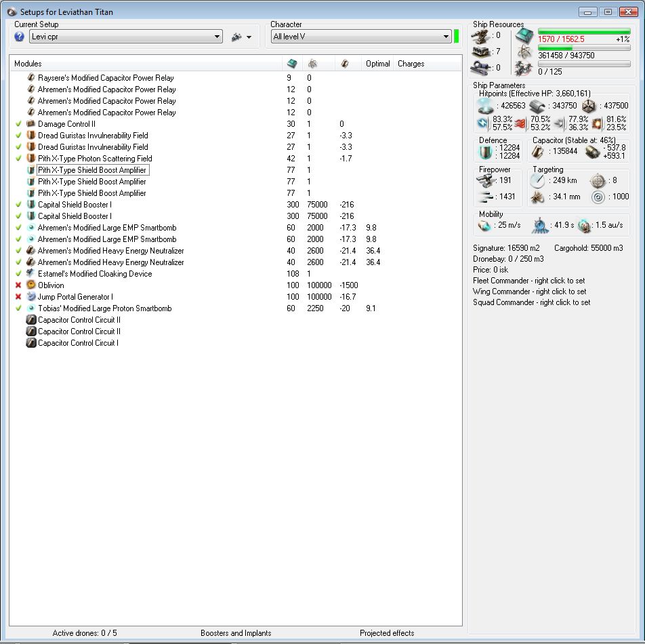Click the Capacitor Control Circuit I icon
The height and width of the screenshot is (644, 645).
coord(31,342)
